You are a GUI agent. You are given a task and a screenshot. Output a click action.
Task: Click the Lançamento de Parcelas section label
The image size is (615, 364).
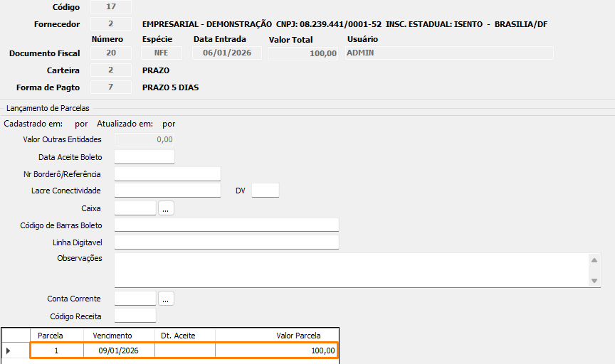click(48, 108)
